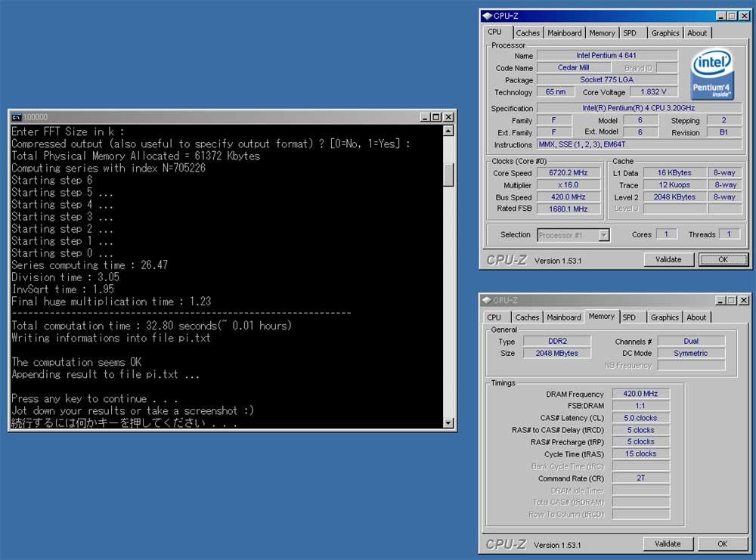Click the L1 Data value 16 KBytes
The image size is (756, 560).
click(x=674, y=172)
